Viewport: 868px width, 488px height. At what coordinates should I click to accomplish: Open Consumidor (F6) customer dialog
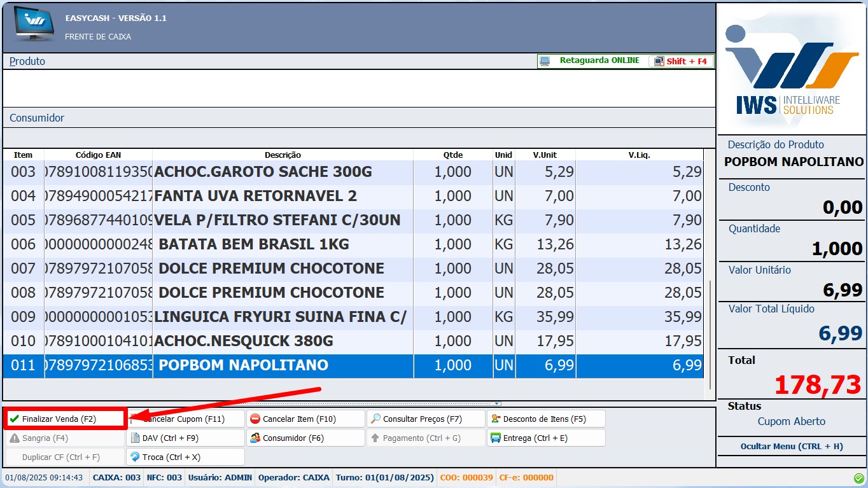coord(305,438)
